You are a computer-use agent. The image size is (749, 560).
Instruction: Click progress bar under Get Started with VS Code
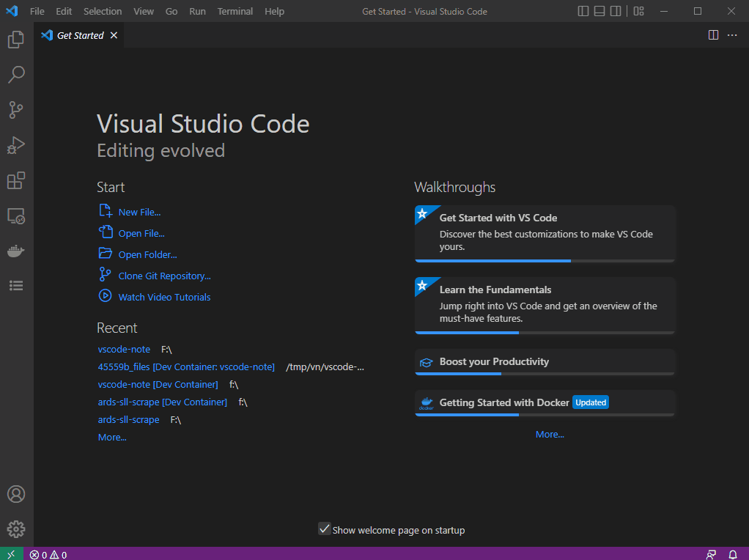545,261
